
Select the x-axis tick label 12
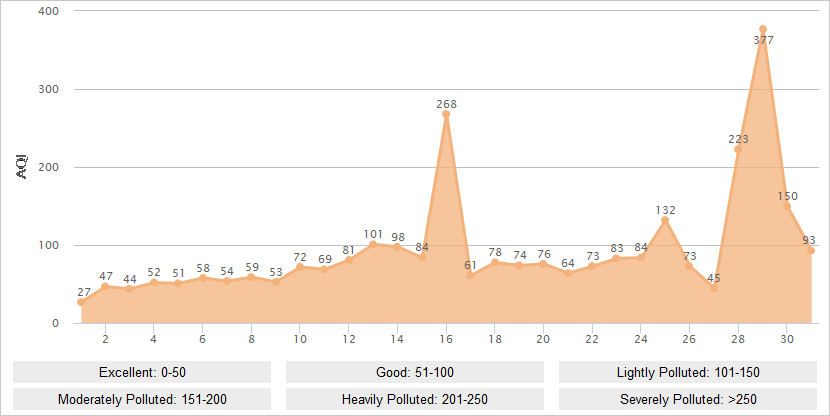349,339
